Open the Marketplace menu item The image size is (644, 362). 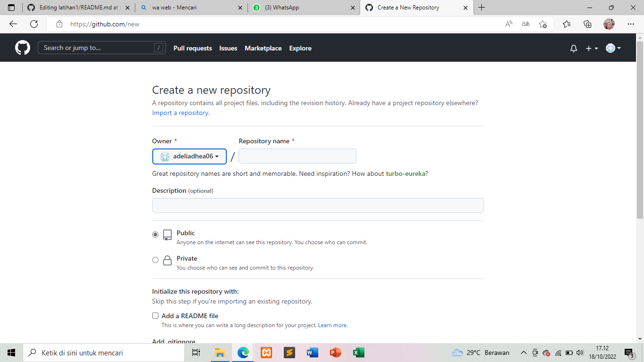[x=263, y=48]
